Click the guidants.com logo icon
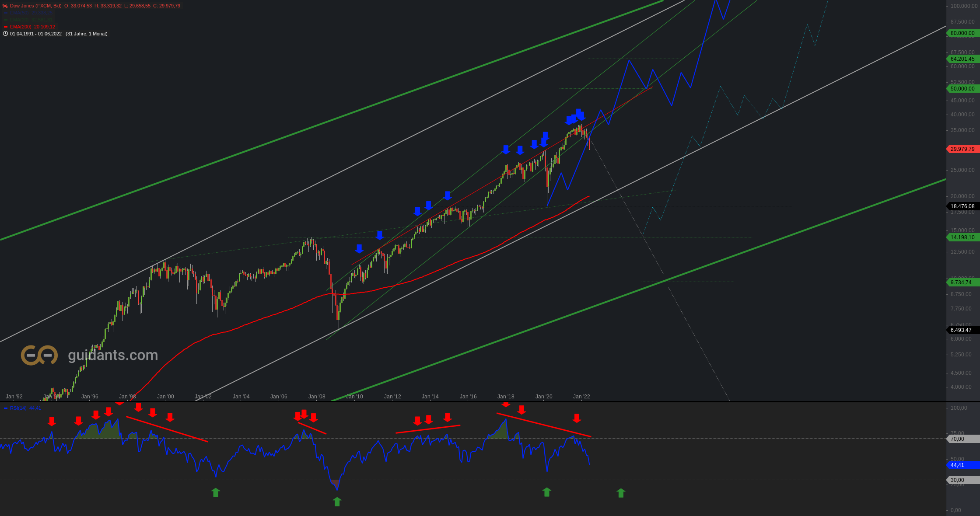The height and width of the screenshot is (516, 980). pos(39,355)
